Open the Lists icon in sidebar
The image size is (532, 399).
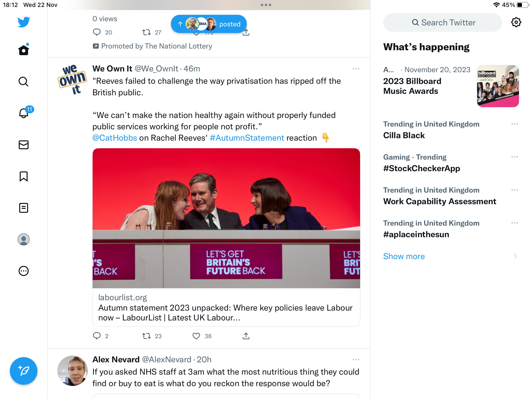24,208
